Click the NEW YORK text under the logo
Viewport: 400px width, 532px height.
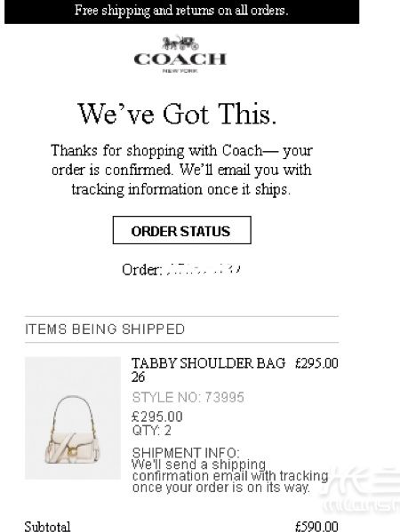click(x=180, y=71)
